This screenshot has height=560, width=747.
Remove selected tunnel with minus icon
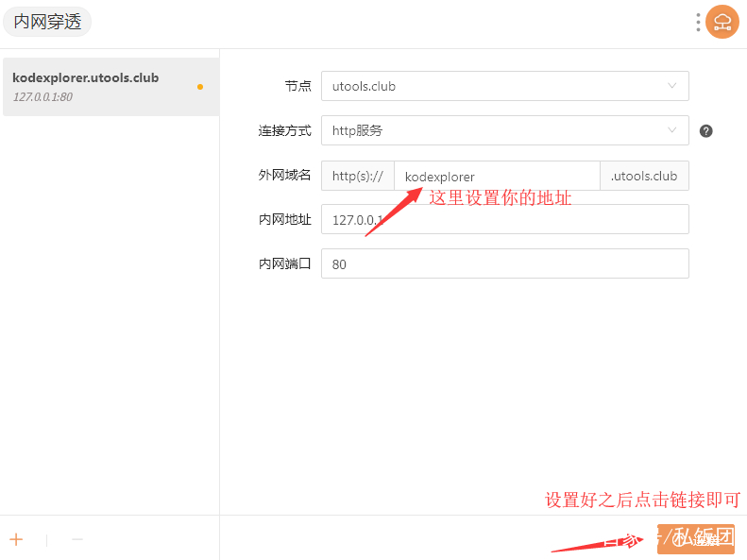tap(77, 539)
